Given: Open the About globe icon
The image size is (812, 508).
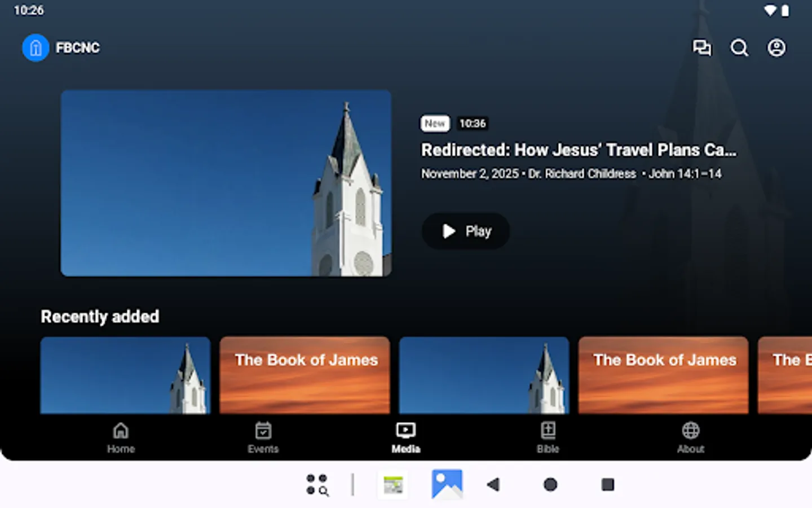Looking at the screenshot, I should 690,431.
